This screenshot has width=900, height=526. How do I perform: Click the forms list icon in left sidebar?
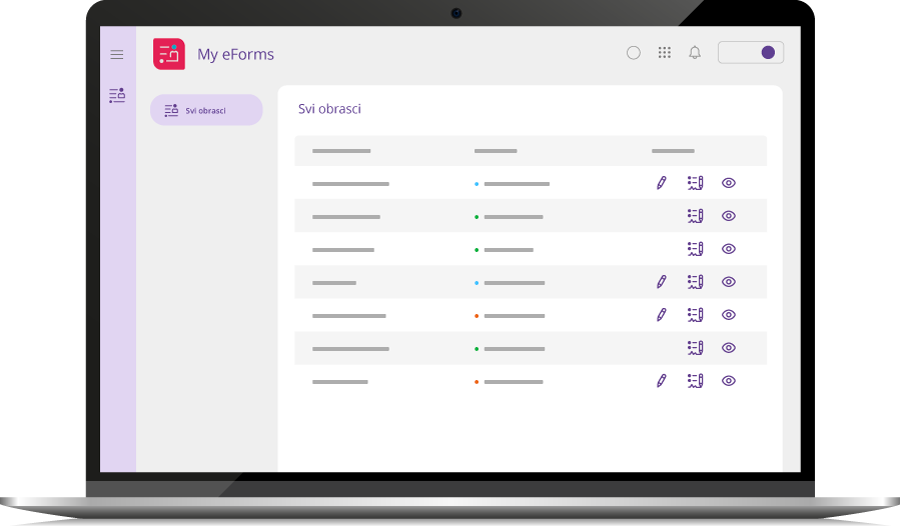(x=117, y=96)
